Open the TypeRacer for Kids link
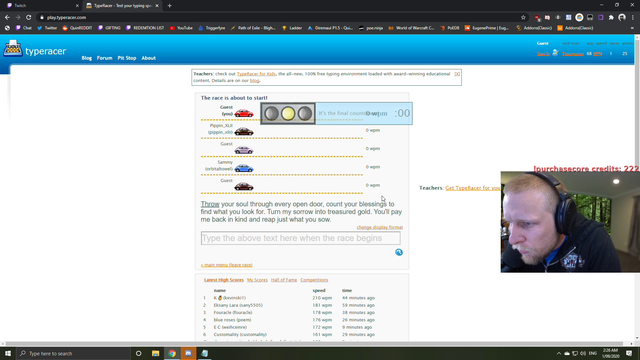This screenshot has height=360, width=640. [x=256, y=74]
